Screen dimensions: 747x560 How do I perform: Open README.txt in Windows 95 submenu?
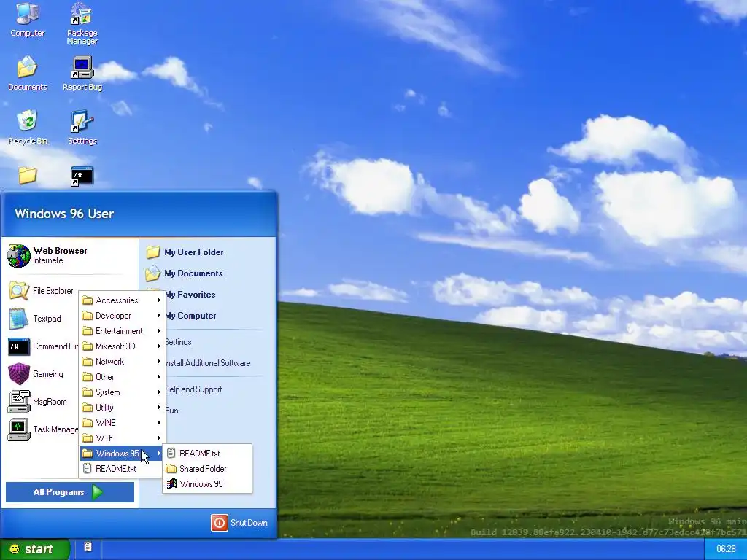point(206,454)
